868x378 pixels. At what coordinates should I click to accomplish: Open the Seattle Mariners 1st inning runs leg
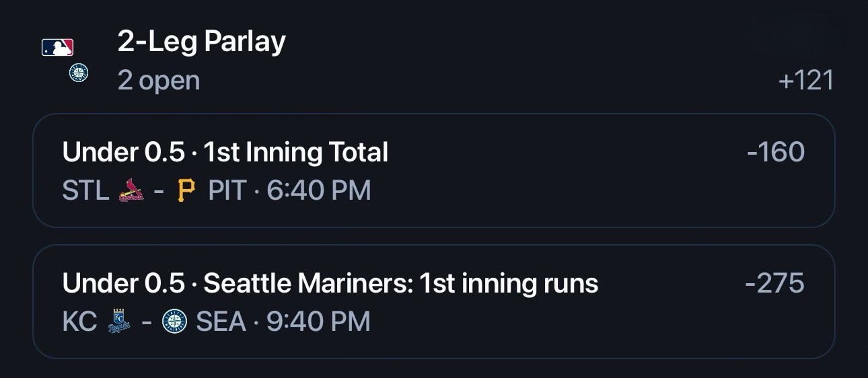[434, 302]
